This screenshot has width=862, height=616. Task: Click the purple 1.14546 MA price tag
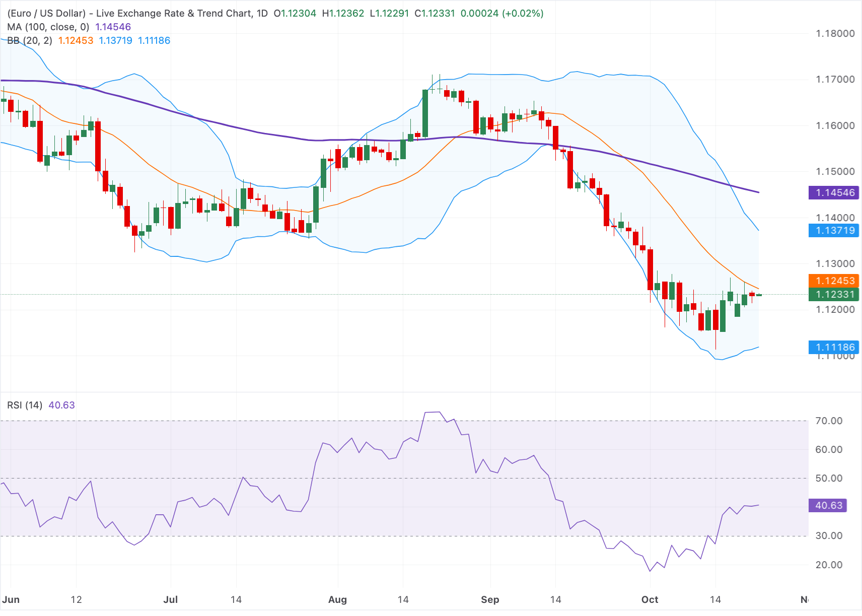pos(833,192)
